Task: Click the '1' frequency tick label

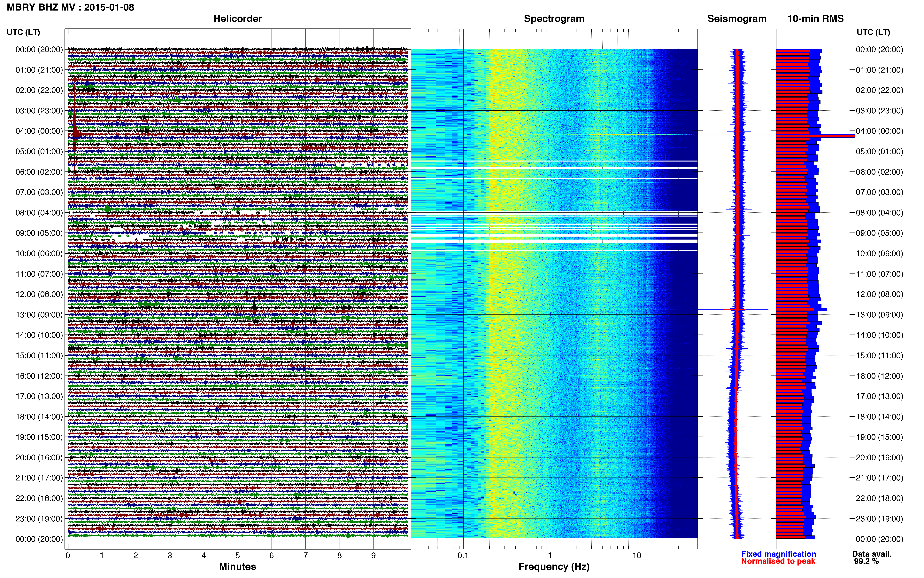Action: coord(550,556)
